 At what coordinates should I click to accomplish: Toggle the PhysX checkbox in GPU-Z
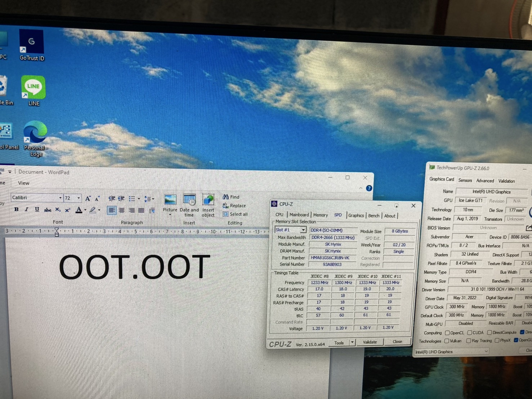point(497,340)
